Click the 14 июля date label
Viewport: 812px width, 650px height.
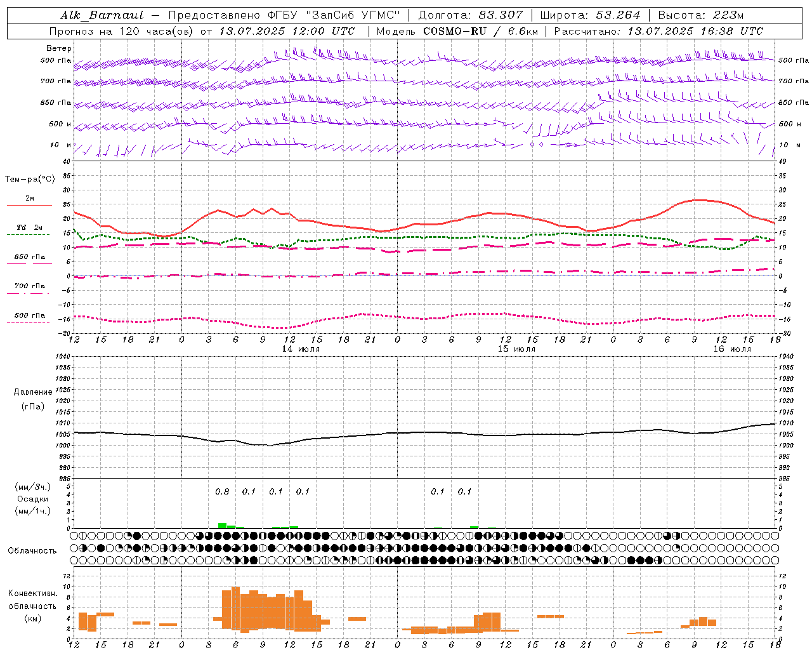[301, 349]
